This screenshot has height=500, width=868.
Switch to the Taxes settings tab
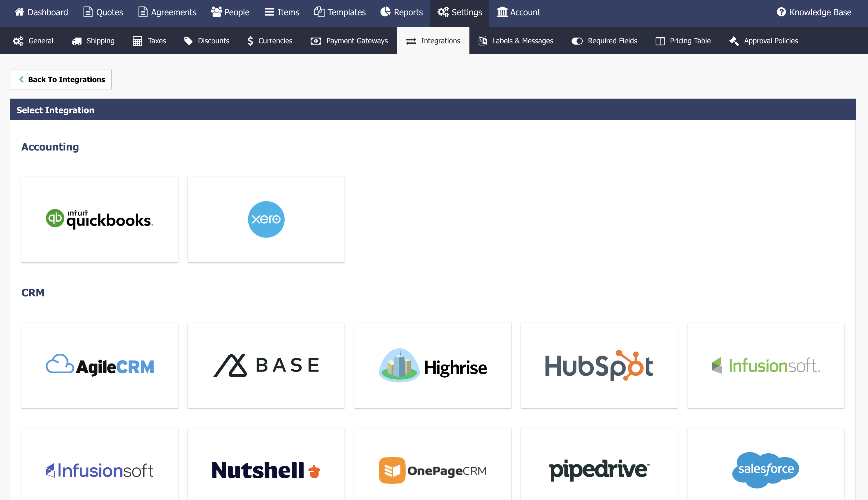(149, 41)
